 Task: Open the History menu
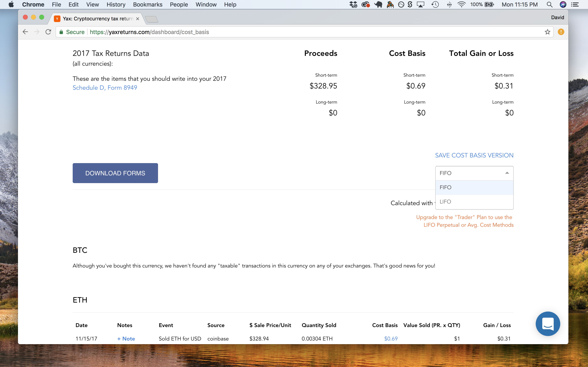tap(116, 5)
